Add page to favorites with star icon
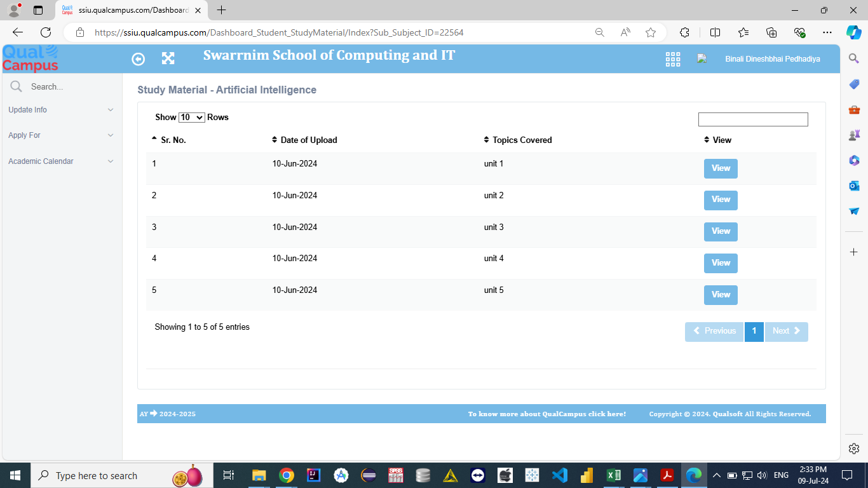This screenshot has width=868, height=488. click(651, 32)
